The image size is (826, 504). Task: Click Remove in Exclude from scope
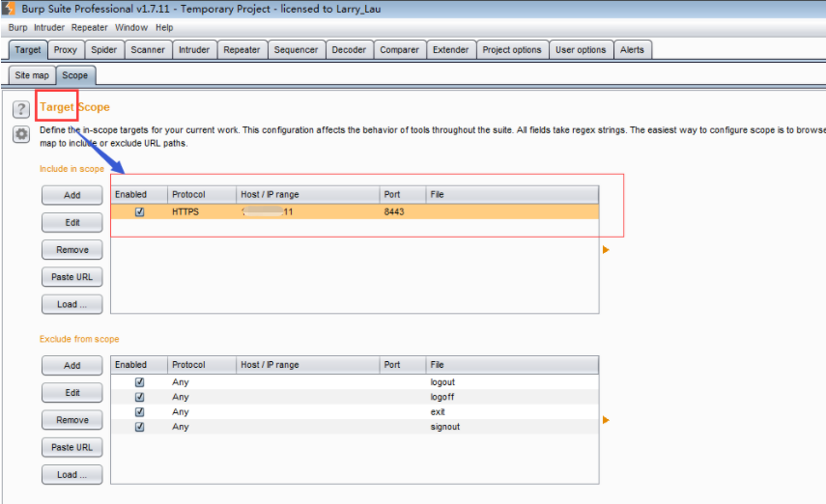click(72, 420)
